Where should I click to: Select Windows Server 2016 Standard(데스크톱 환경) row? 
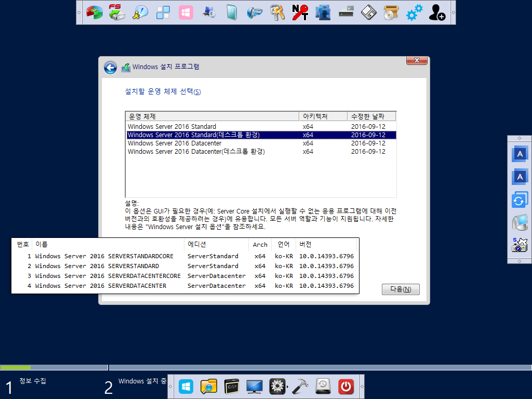[x=261, y=135]
